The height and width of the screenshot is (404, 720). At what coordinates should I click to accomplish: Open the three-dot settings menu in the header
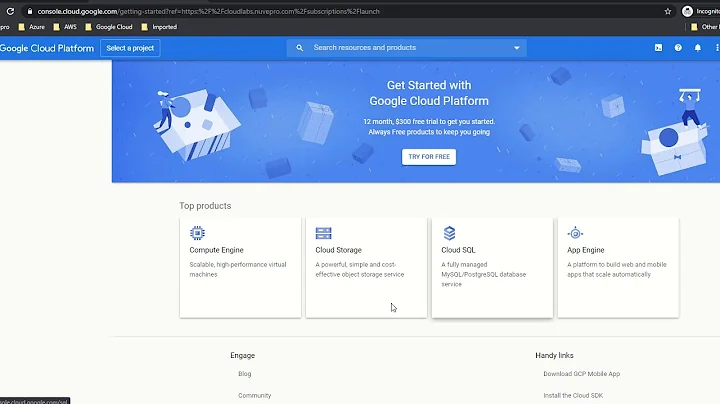coord(717,48)
